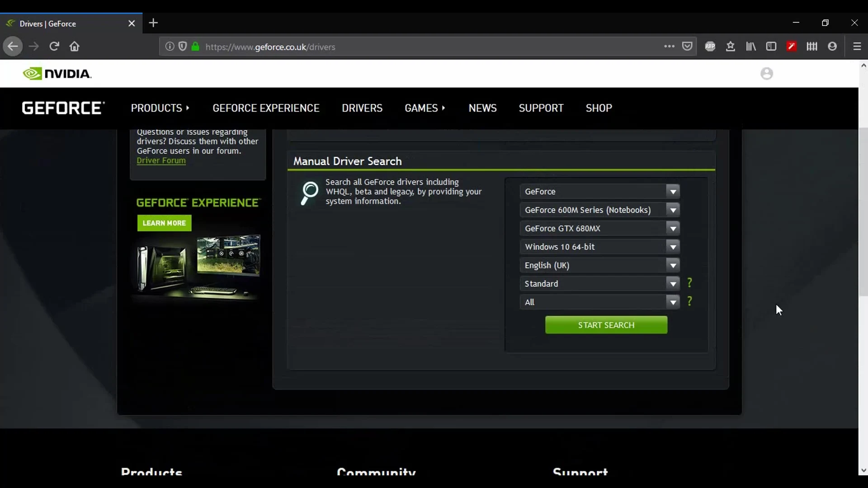This screenshot has width=868, height=488.
Task: Click the magnifying glass search icon
Action: coord(310,193)
